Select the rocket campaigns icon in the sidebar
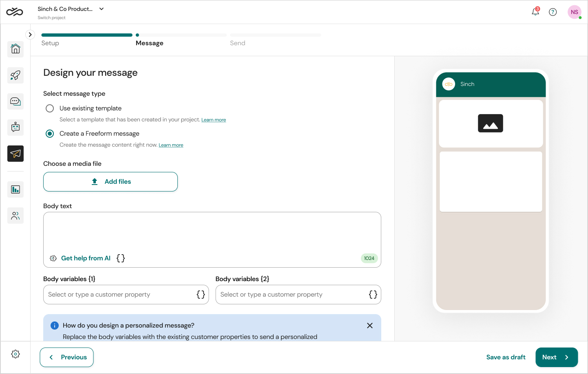Screen dimensions: 588x374 [x=15, y=75]
